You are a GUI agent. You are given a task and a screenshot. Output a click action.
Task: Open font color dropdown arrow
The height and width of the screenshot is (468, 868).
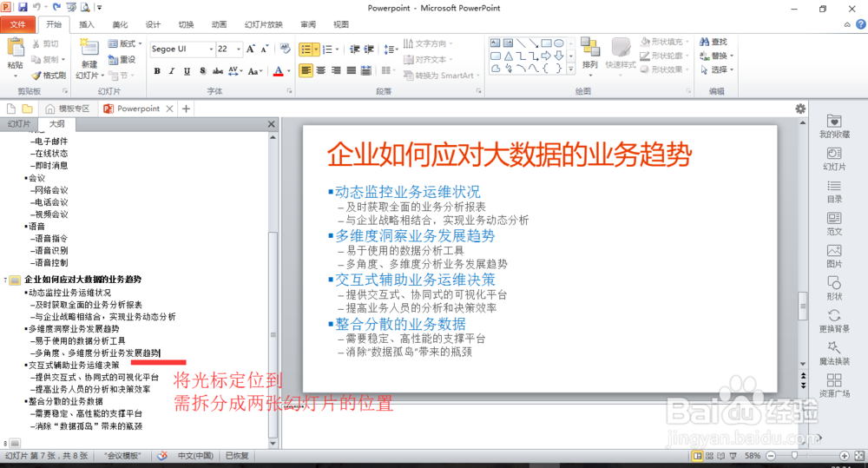288,71
